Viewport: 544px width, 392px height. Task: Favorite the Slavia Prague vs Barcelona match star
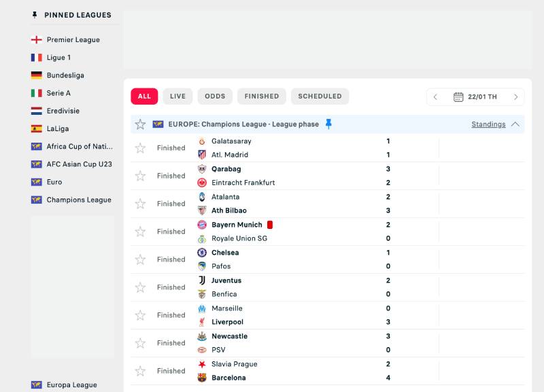[140, 371]
